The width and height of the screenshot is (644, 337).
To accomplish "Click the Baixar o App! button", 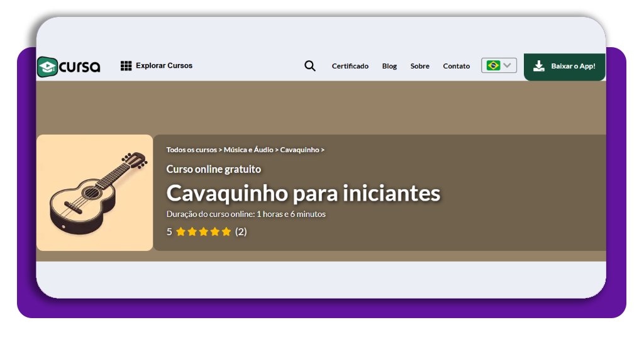I will (x=564, y=67).
